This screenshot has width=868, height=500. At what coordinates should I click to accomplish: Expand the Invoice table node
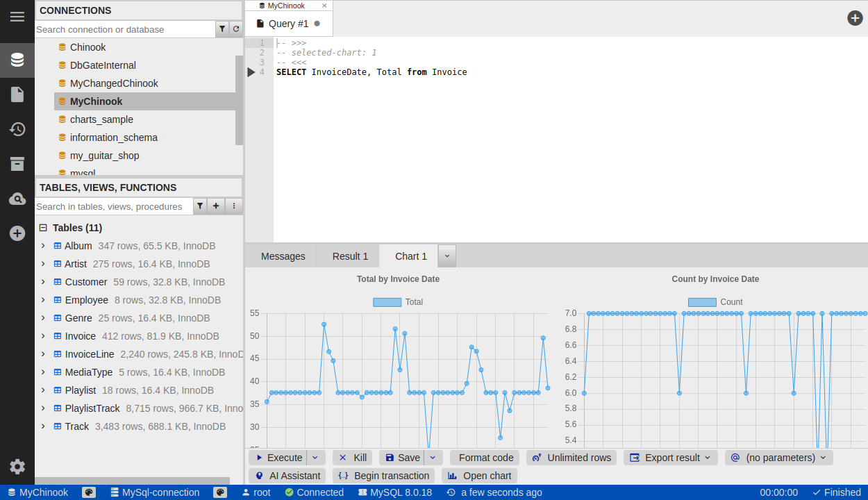coord(43,336)
